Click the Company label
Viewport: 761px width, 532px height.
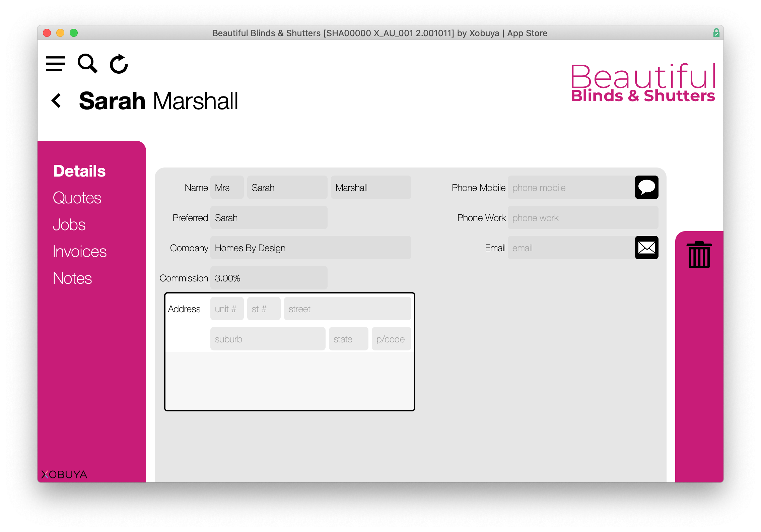tap(189, 248)
